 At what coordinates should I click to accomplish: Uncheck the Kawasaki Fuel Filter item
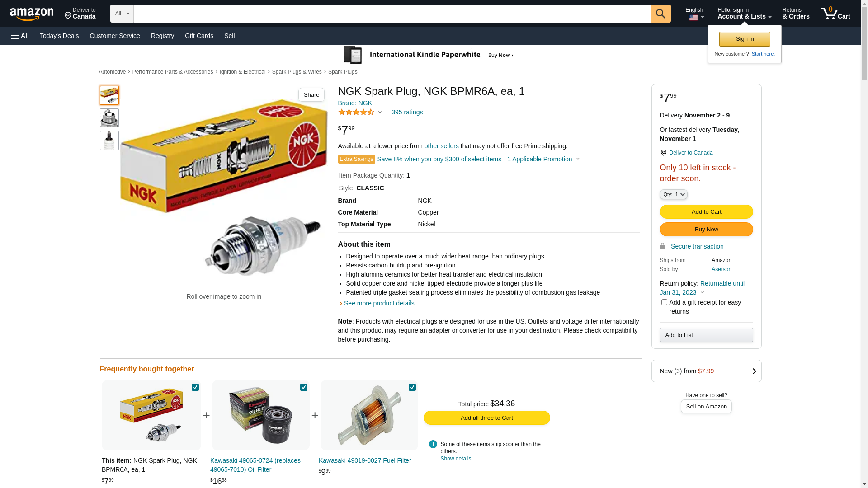tap(412, 387)
